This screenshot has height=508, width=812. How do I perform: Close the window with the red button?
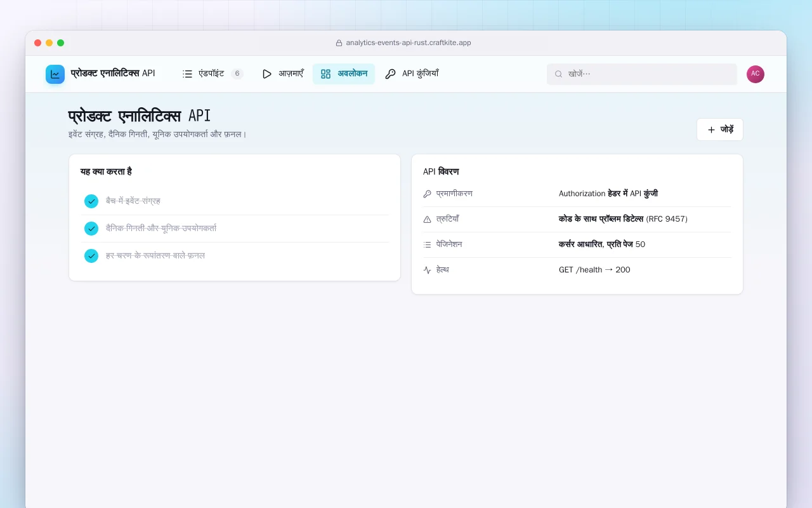37,43
